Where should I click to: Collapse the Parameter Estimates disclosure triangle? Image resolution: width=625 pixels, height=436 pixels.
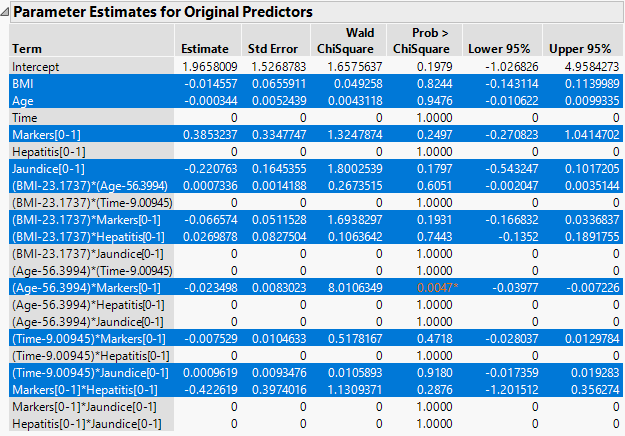(x=7, y=12)
